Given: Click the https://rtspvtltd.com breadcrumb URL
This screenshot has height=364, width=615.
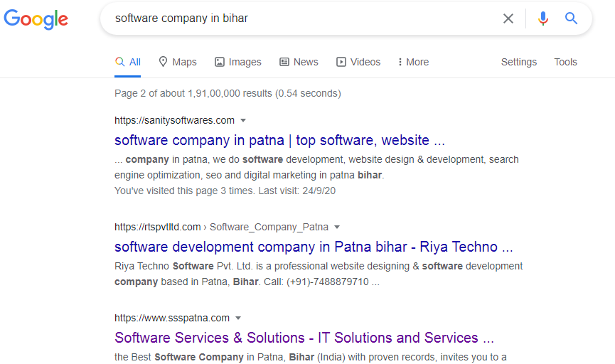Looking at the screenshot, I should 221,227.
